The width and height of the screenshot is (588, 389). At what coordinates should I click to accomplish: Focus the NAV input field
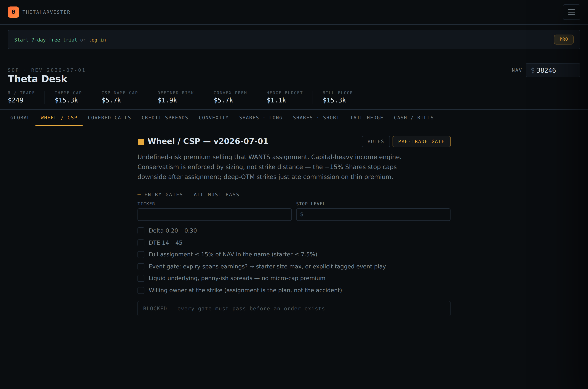(x=553, y=70)
